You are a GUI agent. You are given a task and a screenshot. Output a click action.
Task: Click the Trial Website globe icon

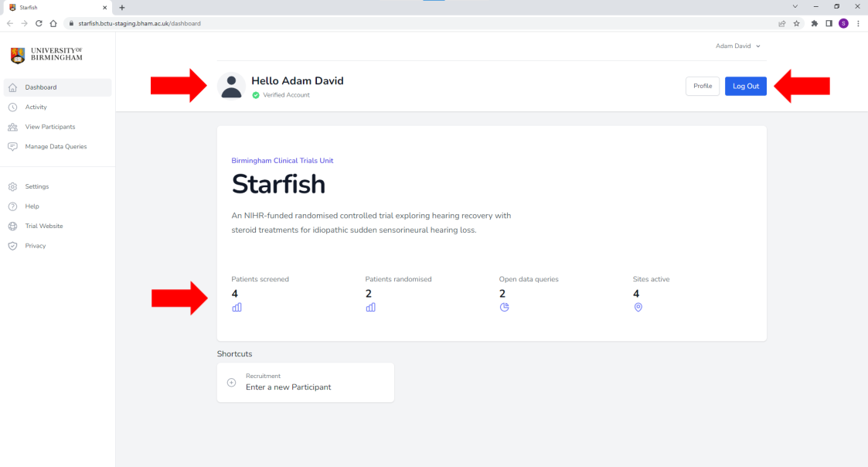pos(12,227)
